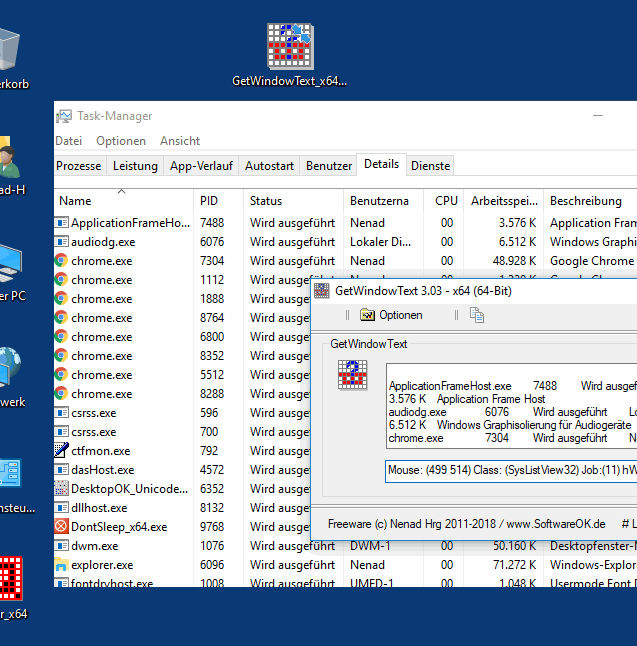The image size is (637, 646).
Task: Select explorer.exe row in Task-Manager
Action: (x=345, y=564)
